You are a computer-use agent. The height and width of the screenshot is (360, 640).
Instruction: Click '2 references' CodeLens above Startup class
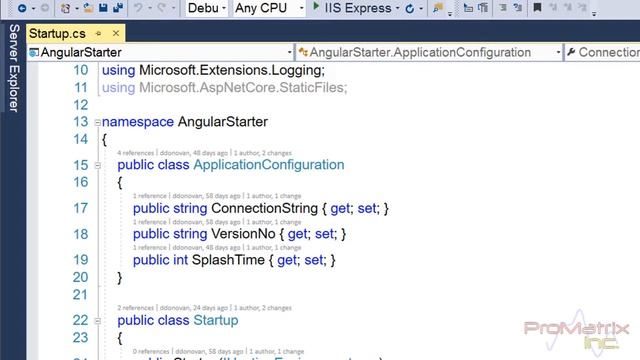point(136,308)
